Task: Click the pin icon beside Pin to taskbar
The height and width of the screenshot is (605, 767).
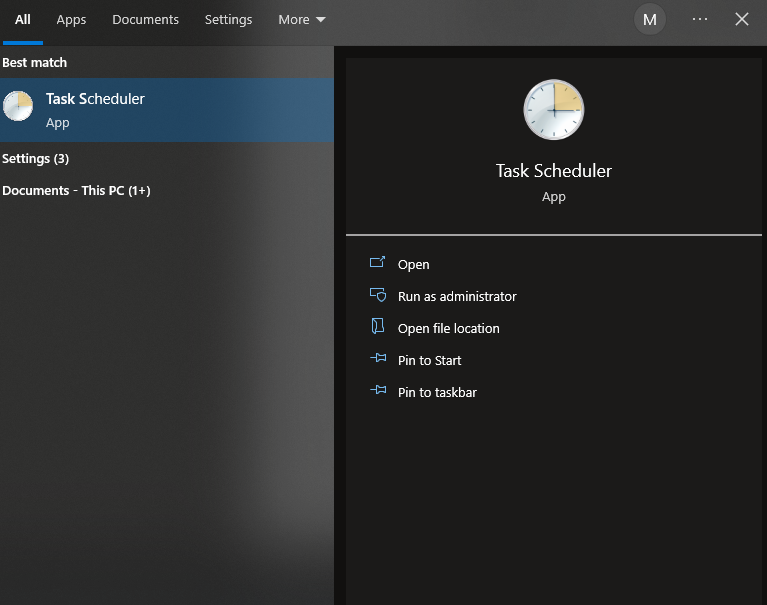Action: 378,390
